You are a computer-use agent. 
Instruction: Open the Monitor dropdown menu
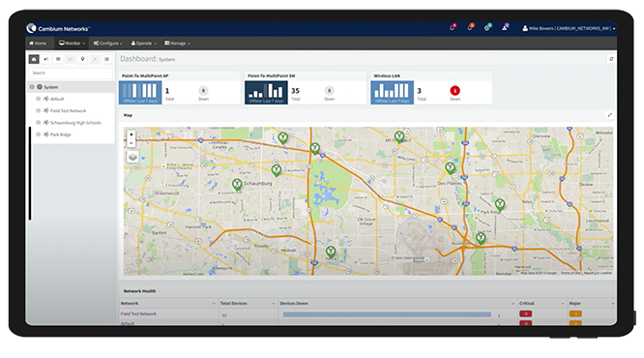(x=72, y=44)
